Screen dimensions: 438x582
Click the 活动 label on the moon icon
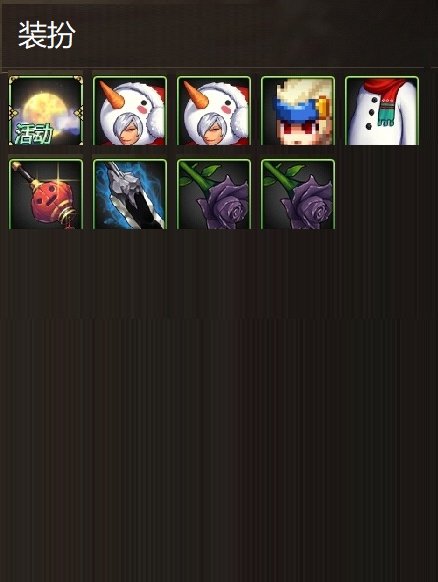33,134
